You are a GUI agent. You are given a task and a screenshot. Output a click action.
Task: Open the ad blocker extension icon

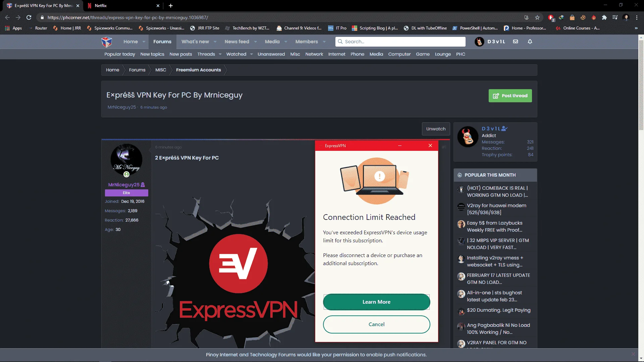(551, 17)
